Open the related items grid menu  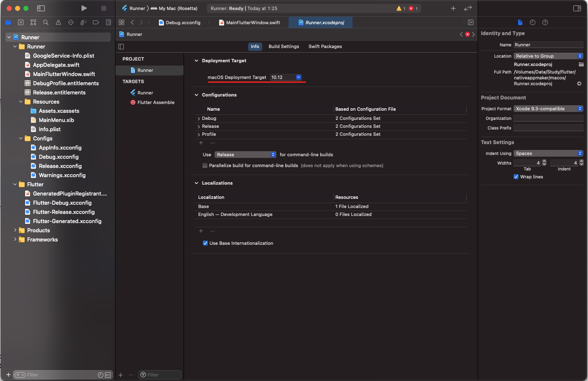[122, 23]
